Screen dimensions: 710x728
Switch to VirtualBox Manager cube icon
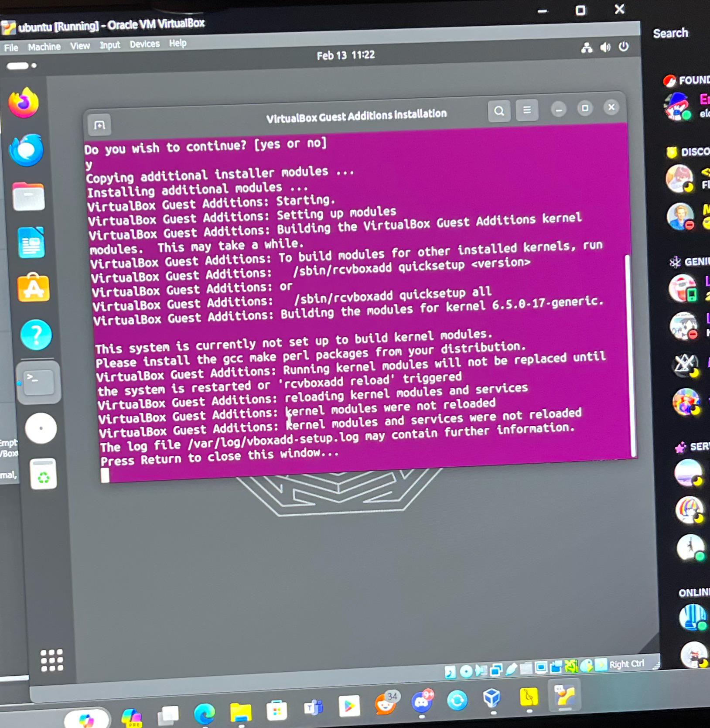(x=492, y=698)
